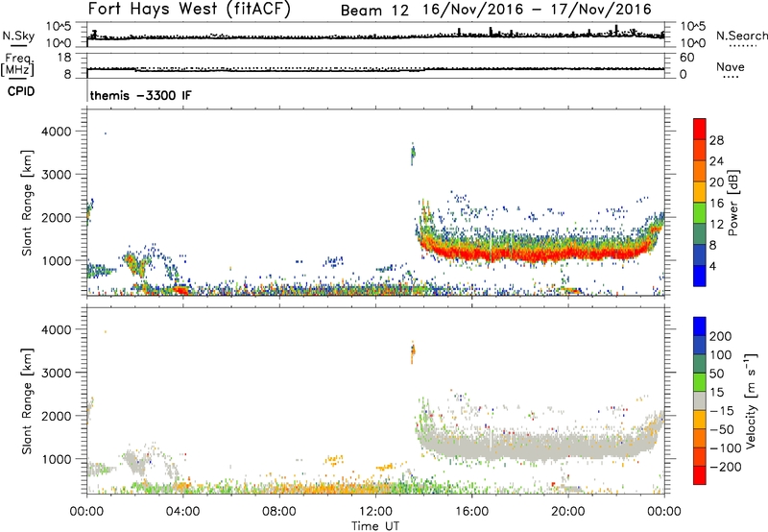Click the '04:00' time axis label
The height and width of the screenshot is (532, 768).
click(x=182, y=512)
